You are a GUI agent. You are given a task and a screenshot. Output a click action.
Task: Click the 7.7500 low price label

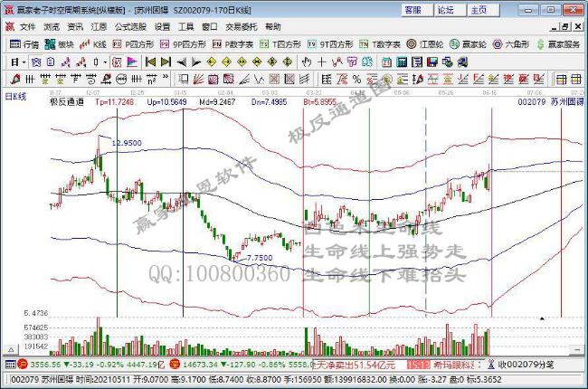click(x=260, y=258)
